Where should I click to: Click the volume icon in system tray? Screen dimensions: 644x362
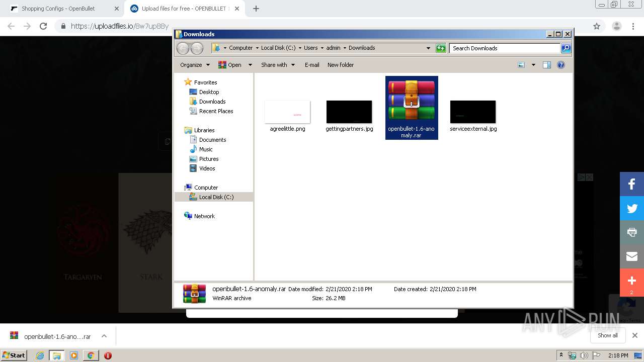click(x=584, y=355)
